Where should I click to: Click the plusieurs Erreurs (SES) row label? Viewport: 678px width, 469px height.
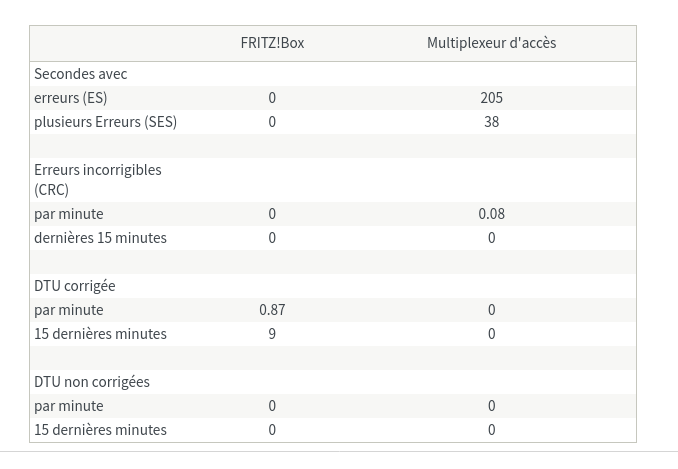(106, 122)
